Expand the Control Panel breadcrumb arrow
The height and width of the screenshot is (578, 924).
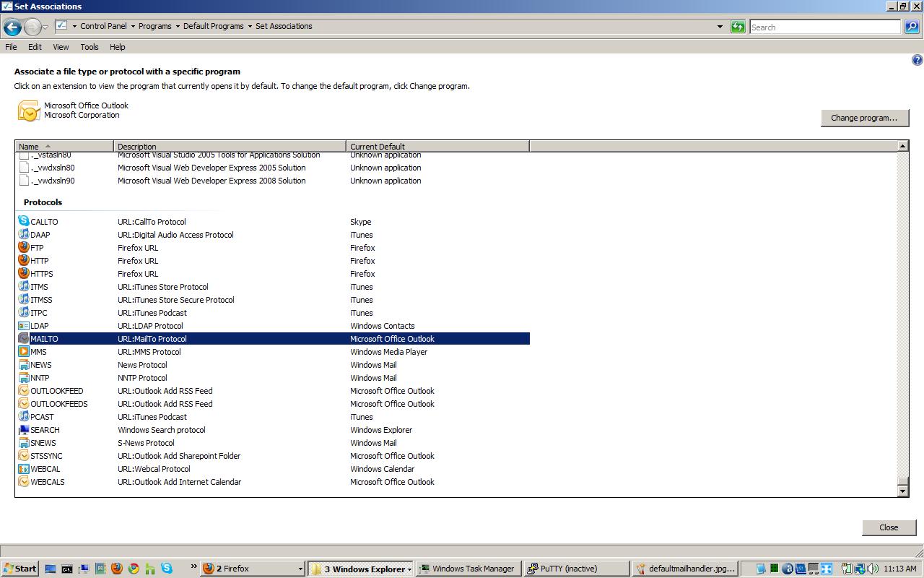click(x=132, y=26)
